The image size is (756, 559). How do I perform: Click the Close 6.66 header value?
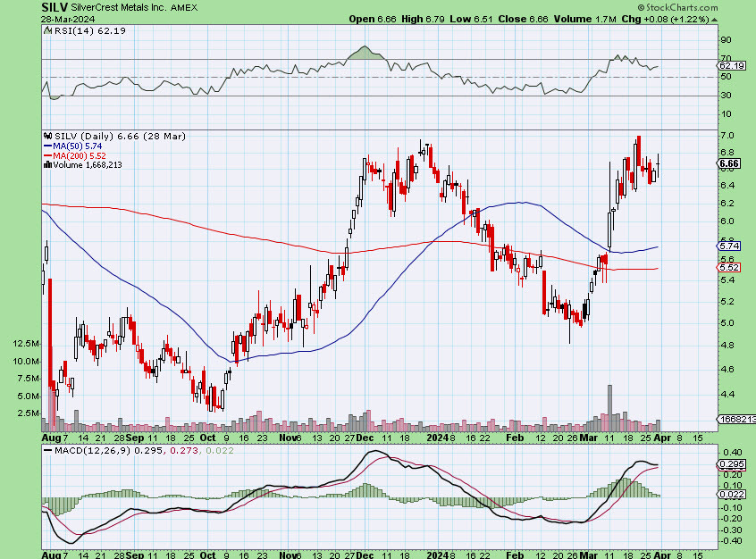click(524, 20)
